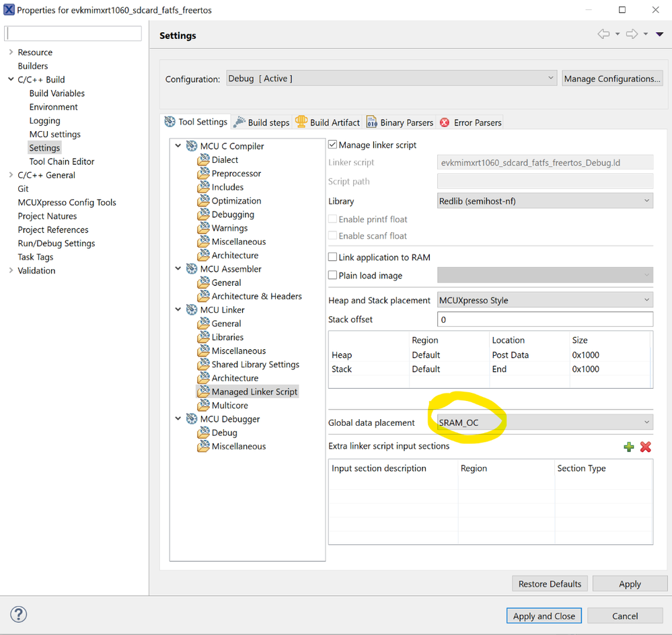Click the Multicore option icon

(203, 406)
